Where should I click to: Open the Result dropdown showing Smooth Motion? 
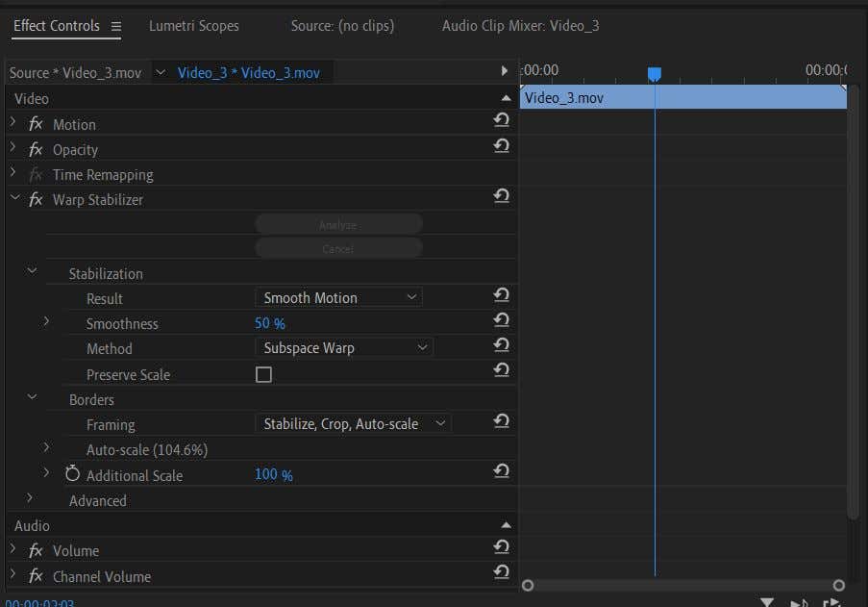pyautogui.click(x=338, y=298)
